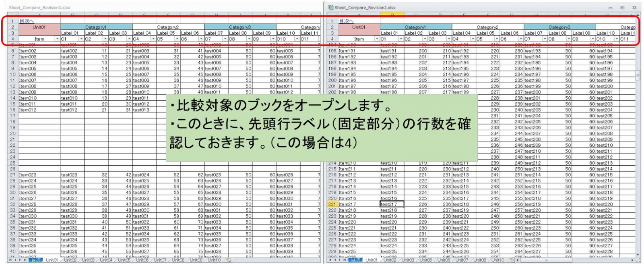Select cell Item198 in Revision2 window
Viewport: 644px width, 264px height.
[x=359, y=92]
